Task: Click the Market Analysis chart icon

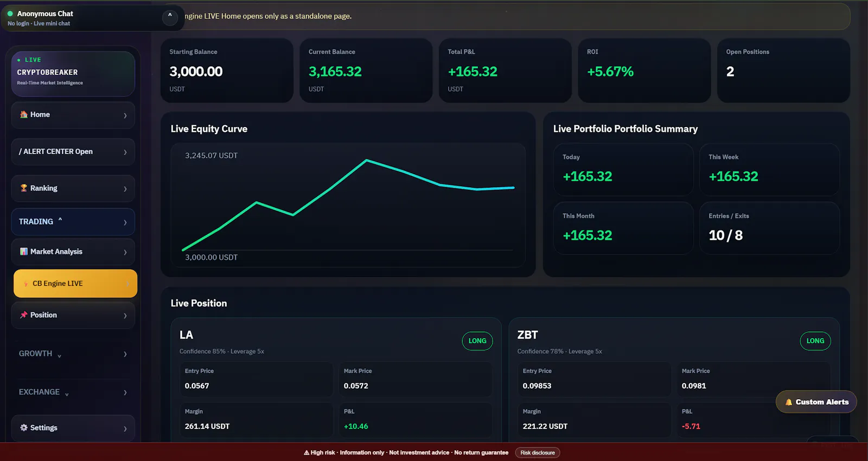Action: (x=24, y=252)
